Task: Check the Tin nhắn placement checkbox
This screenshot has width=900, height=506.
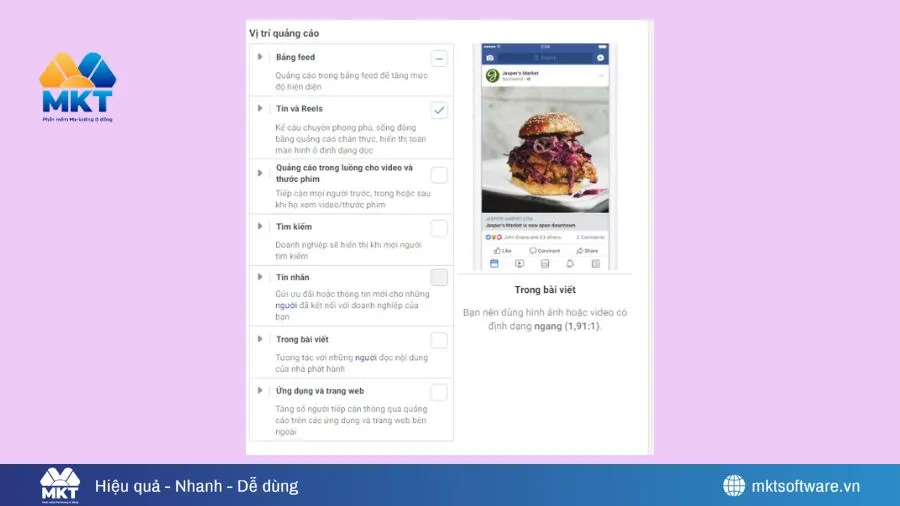Action: pyautogui.click(x=439, y=278)
